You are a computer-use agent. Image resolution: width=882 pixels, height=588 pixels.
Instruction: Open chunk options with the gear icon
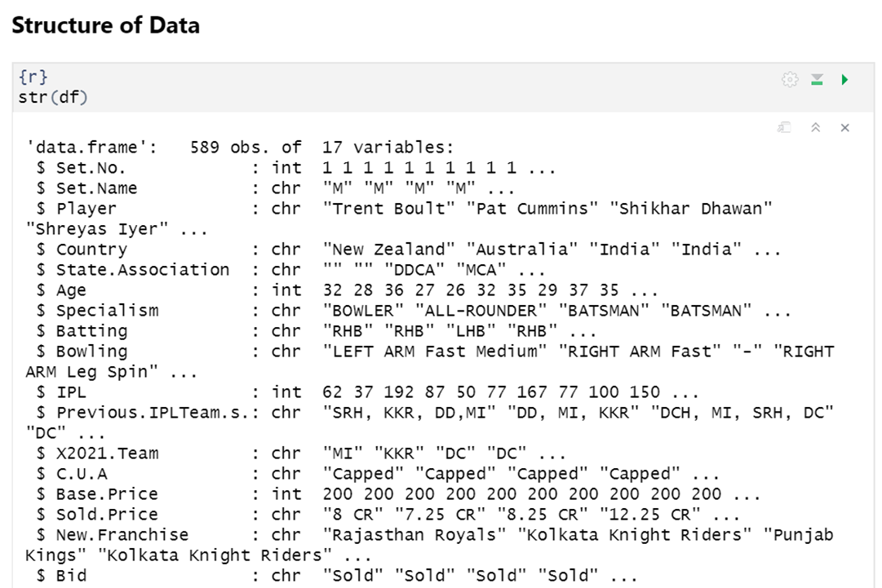pos(790,79)
